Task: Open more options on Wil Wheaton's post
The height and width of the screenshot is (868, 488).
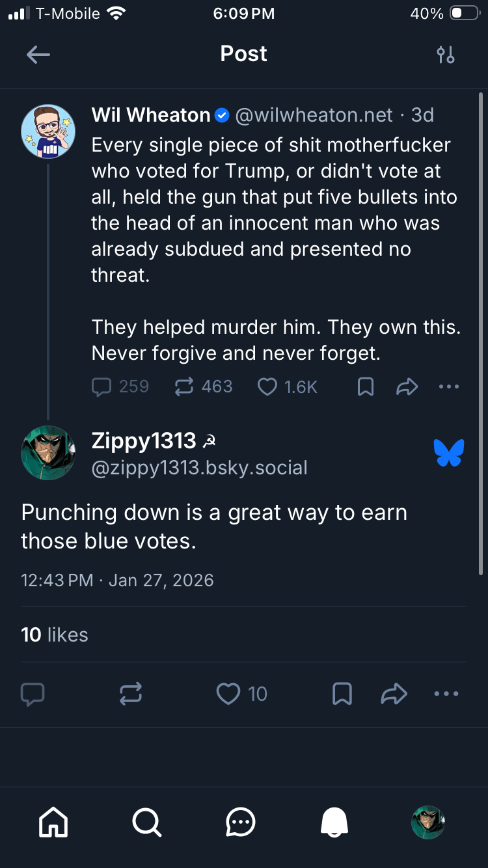Action: click(449, 387)
